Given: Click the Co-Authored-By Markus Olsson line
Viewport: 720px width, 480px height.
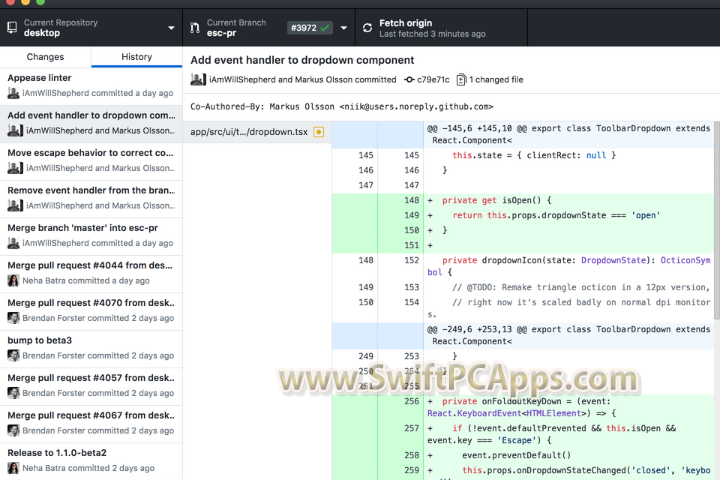Looking at the screenshot, I should tap(342, 107).
